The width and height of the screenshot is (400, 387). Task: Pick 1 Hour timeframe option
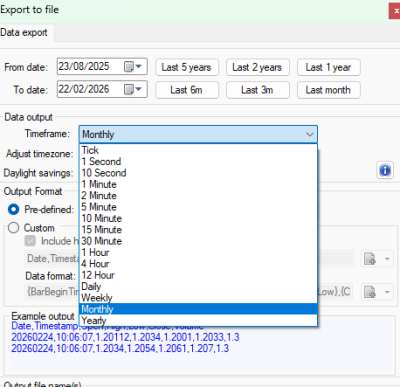point(198,252)
